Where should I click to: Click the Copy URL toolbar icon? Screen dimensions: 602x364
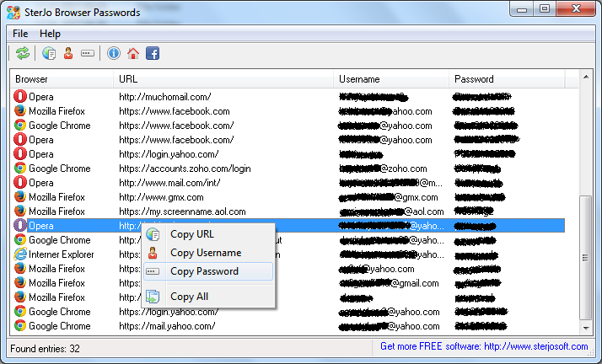(49, 53)
